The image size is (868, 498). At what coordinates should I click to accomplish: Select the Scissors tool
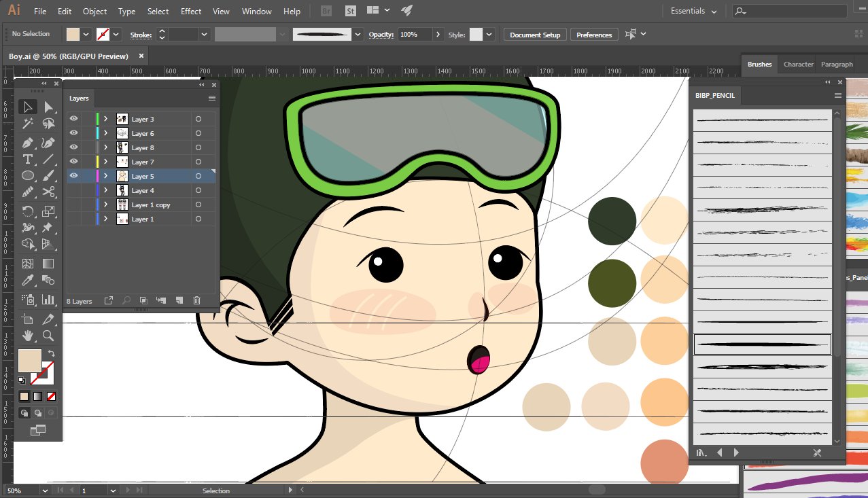click(48, 193)
